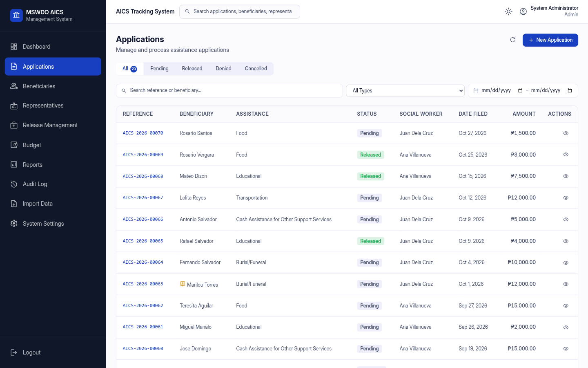Screen dimensions: 588x368
Task: Open the start date calendar picker
Action: (520, 90)
